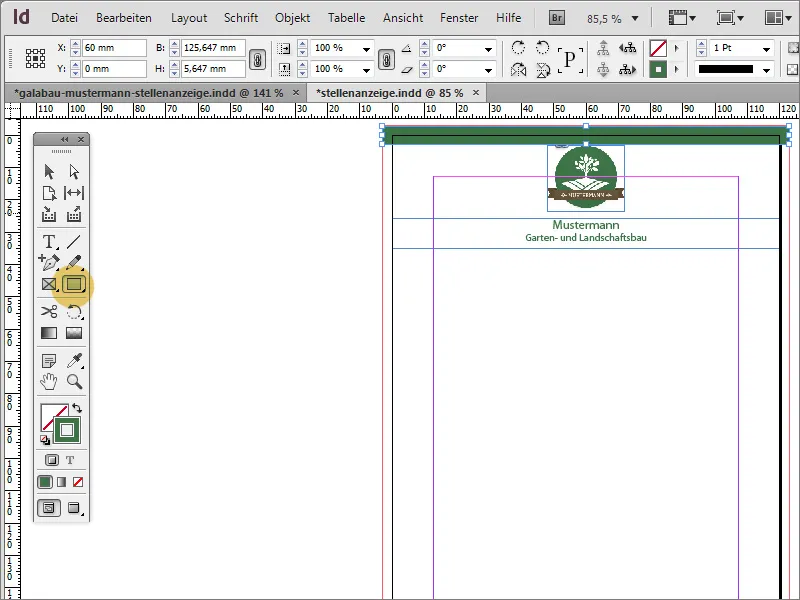Image resolution: width=800 pixels, height=600 pixels.
Task: Open the Schrift menu
Action: [x=241, y=18]
